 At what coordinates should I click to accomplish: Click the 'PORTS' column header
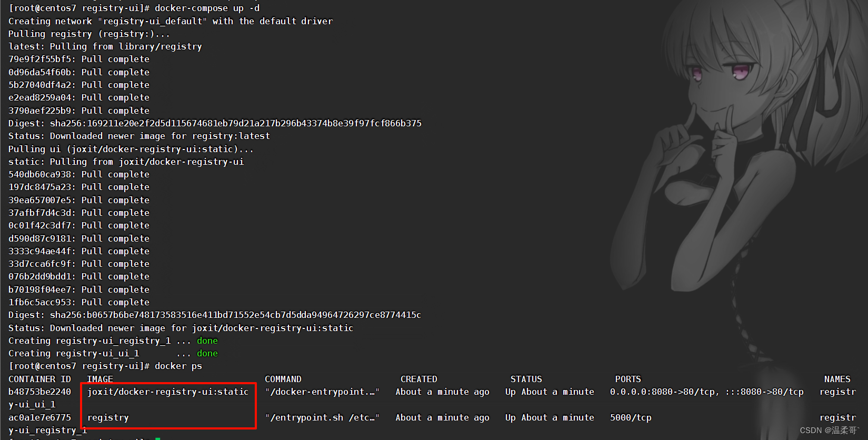pos(628,379)
